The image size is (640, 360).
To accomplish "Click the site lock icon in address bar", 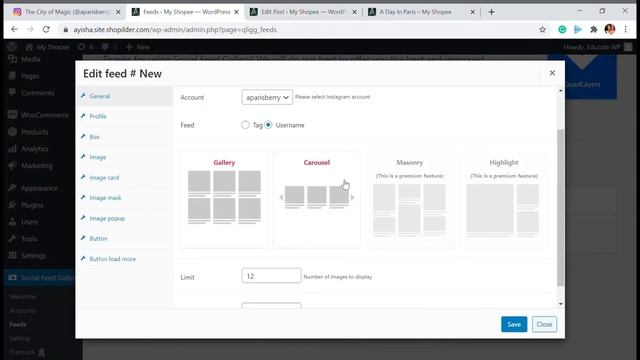I will [x=65, y=29].
